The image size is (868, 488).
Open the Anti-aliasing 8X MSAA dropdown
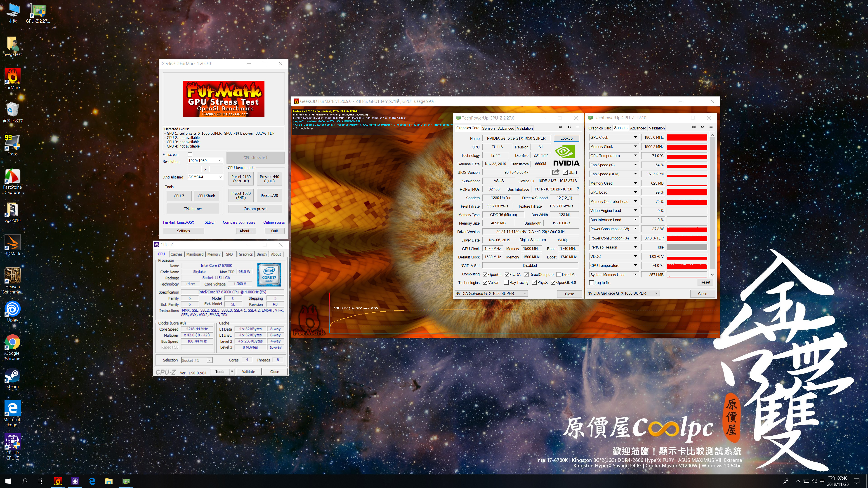click(x=205, y=177)
